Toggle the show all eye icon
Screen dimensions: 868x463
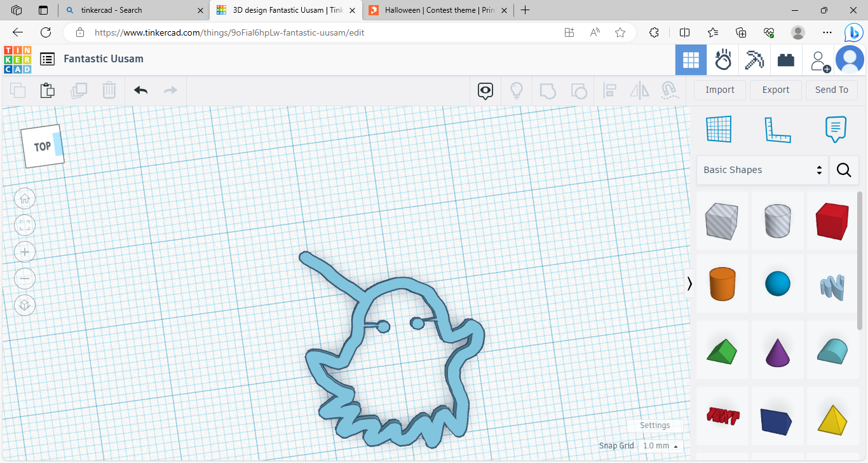coord(485,91)
